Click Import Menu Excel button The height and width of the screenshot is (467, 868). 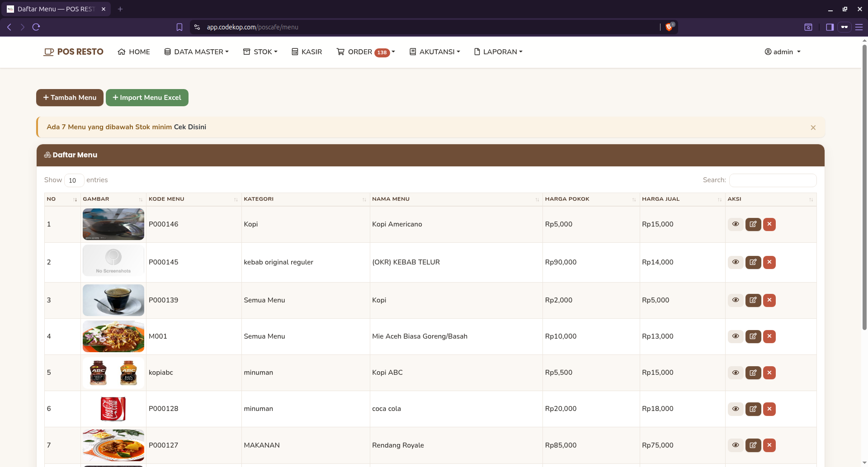[147, 98]
